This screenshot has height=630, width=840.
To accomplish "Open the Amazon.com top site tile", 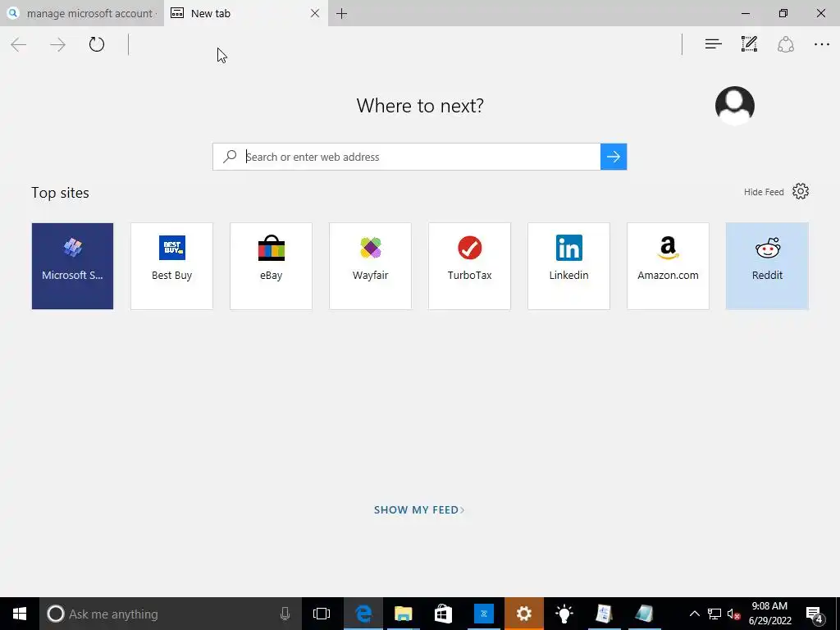I will (x=668, y=266).
